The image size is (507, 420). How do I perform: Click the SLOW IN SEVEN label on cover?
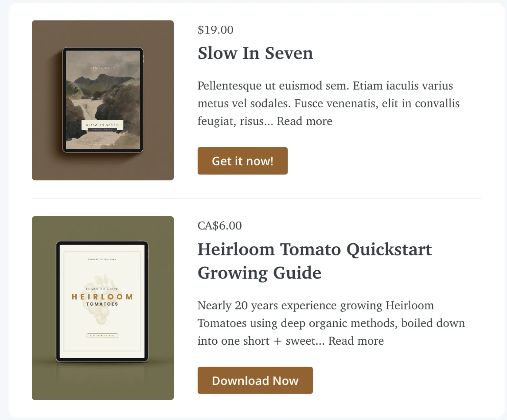click(x=102, y=125)
